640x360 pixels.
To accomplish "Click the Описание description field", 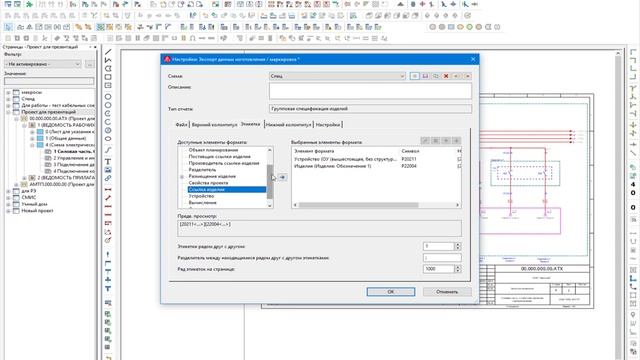I will click(x=370, y=91).
